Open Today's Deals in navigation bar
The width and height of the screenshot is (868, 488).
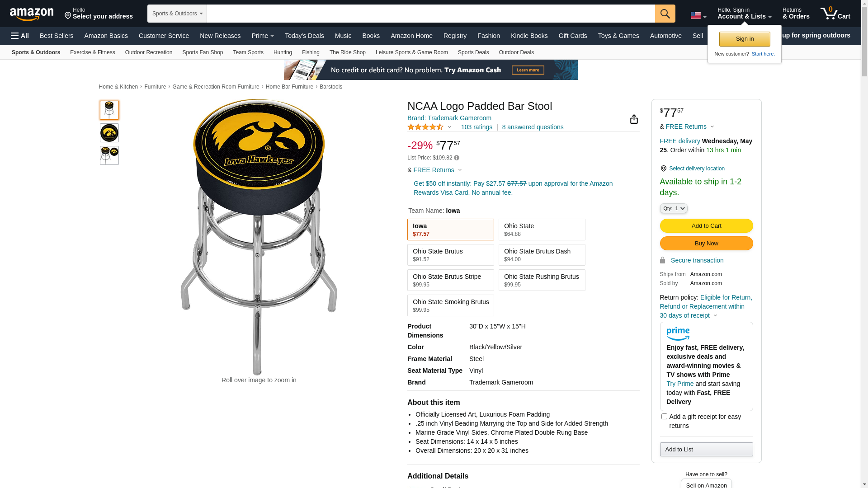[x=304, y=36]
